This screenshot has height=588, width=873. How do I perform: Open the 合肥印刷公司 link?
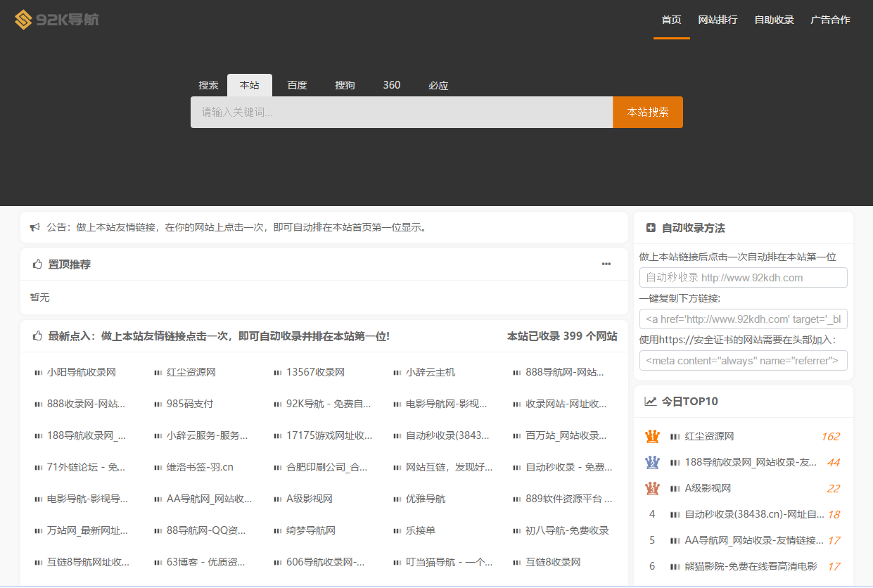(326, 467)
